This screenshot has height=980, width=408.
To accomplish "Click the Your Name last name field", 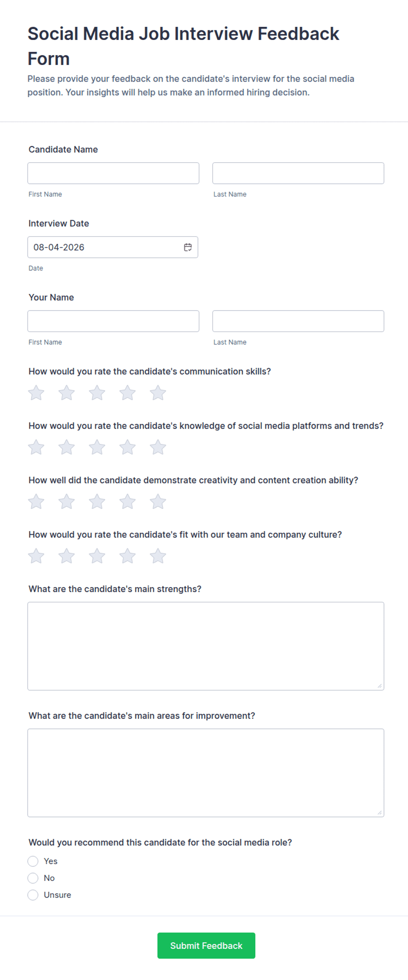I will (298, 321).
